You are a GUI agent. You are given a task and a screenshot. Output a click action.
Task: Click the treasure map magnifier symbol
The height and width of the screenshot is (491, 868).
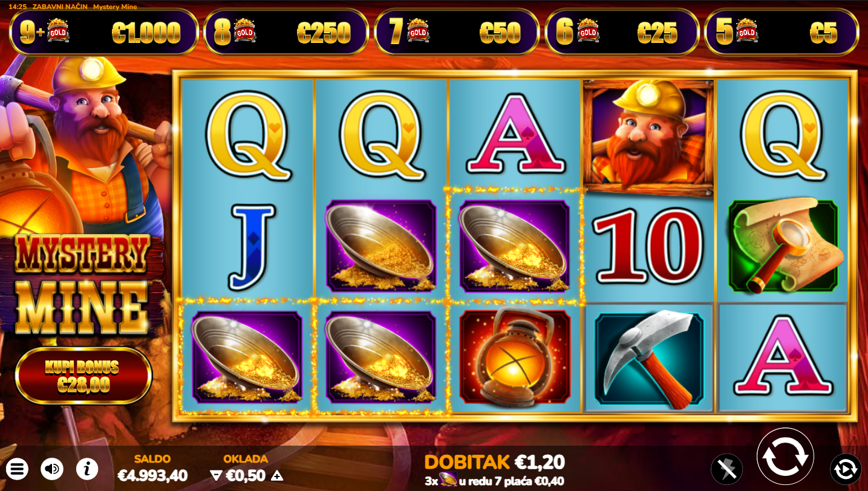(x=783, y=245)
